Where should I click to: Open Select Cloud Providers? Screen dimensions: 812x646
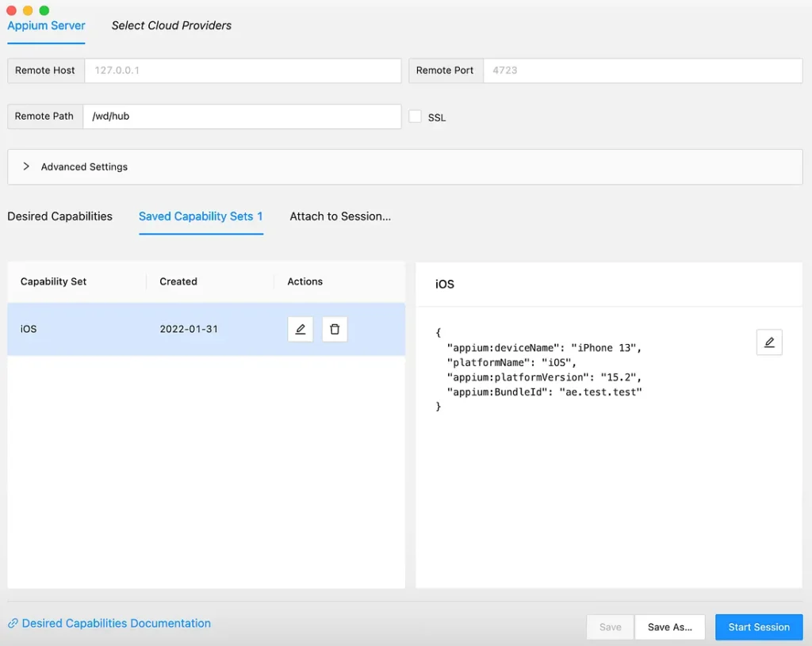click(171, 25)
